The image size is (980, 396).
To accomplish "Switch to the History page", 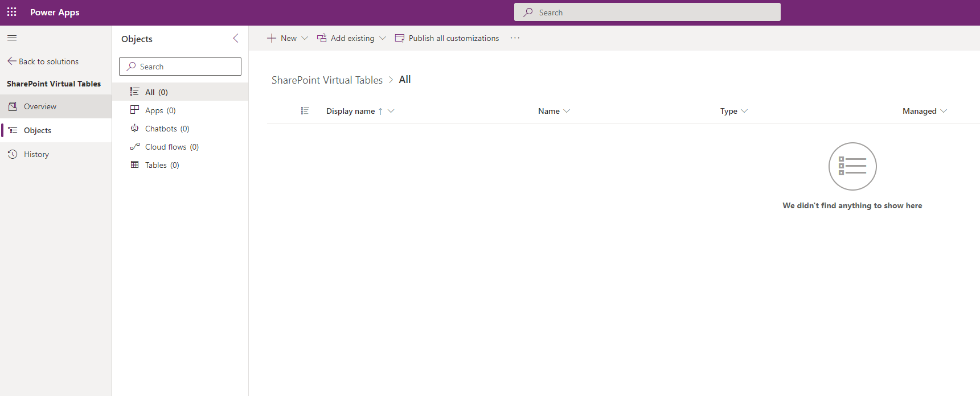I will (x=36, y=154).
